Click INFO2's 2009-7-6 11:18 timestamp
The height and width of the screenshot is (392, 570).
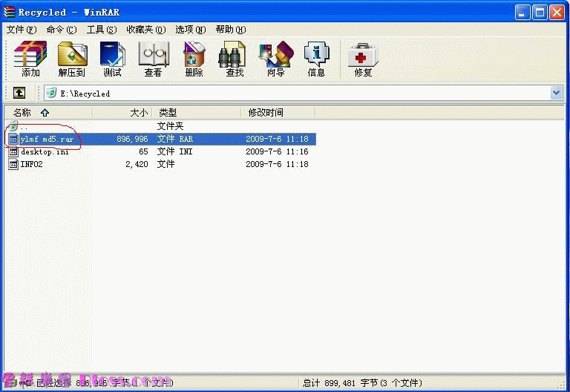(x=277, y=164)
